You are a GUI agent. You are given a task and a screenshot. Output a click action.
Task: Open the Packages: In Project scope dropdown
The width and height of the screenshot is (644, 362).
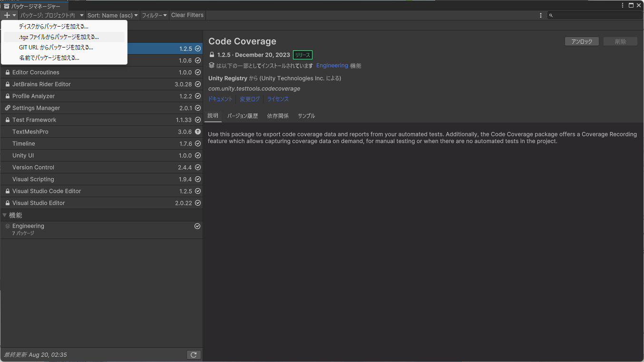(52, 15)
